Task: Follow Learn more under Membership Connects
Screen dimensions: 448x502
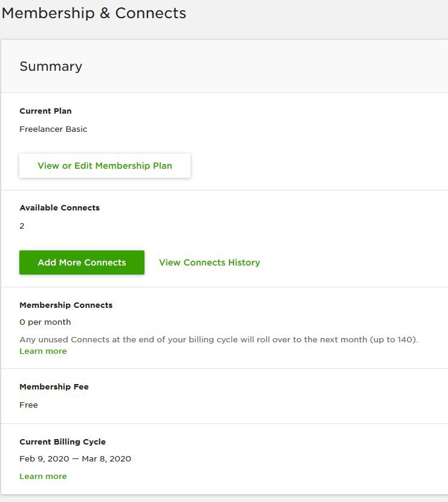Action: tap(43, 351)
